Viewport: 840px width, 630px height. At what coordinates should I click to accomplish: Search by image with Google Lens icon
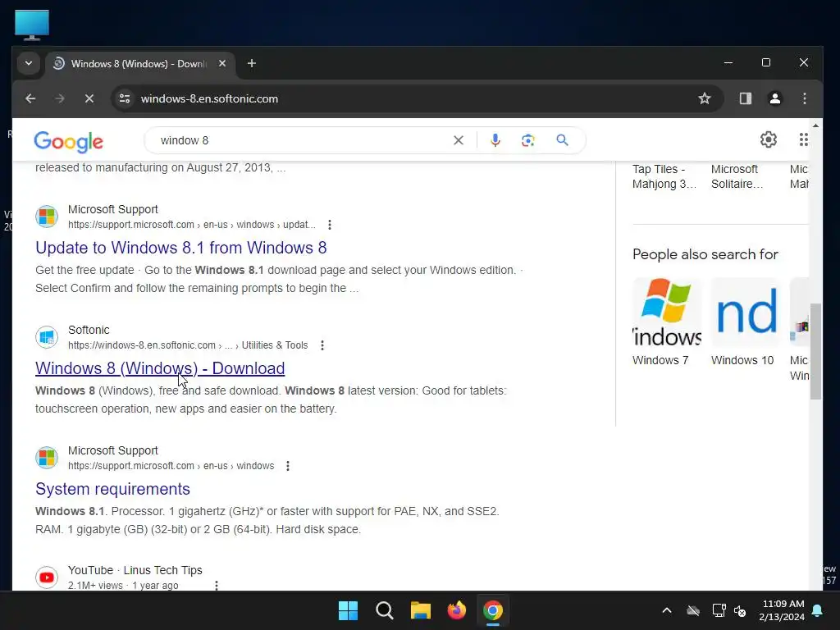click(x=528, y=140)
